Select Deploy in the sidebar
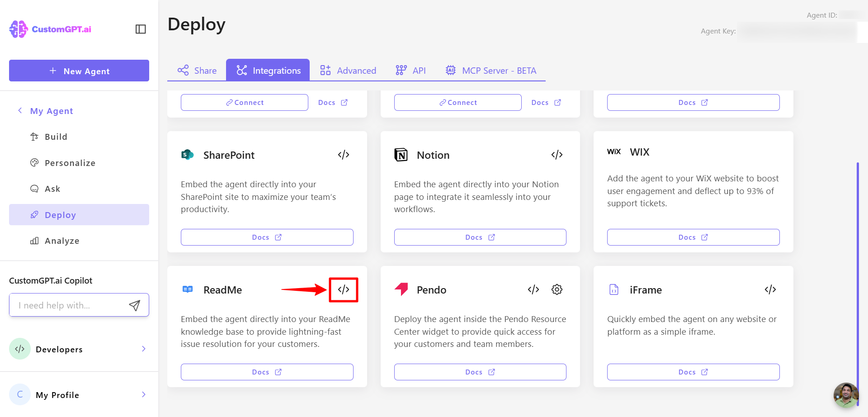Image resolution: width=868 pixels, height=417 pixels. tap(79, 214)
